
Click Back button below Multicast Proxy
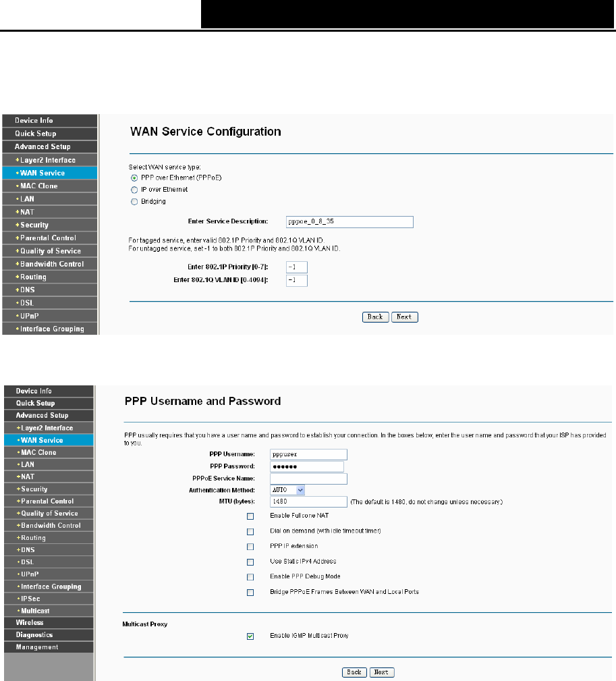(x=354, y=672)
